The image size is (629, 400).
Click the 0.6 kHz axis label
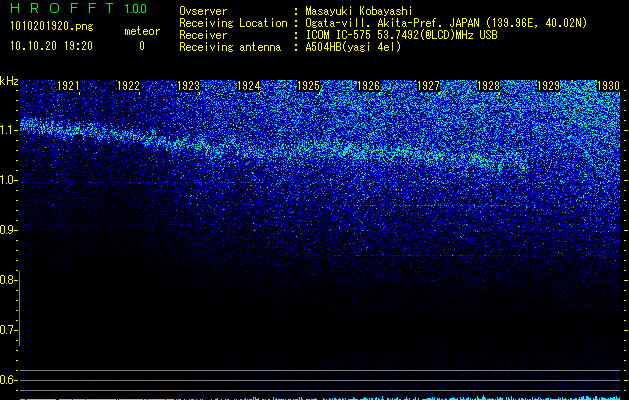click(7, 380)
